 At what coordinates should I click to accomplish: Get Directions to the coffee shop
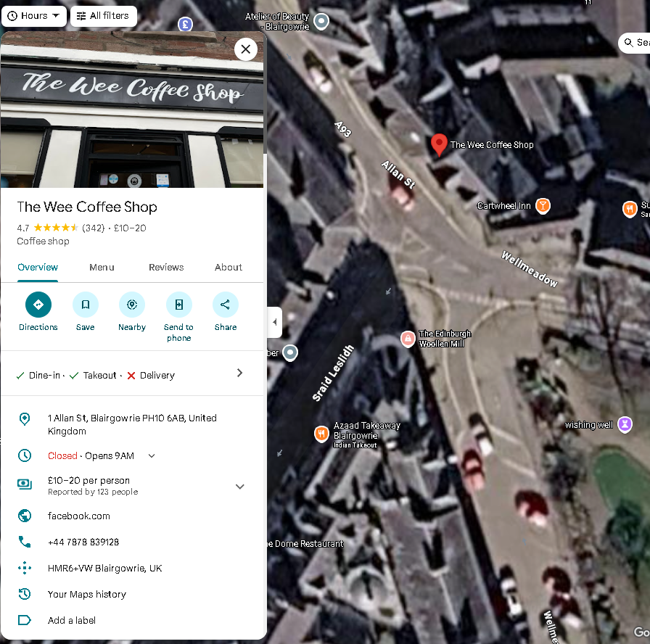coord(38,305)
